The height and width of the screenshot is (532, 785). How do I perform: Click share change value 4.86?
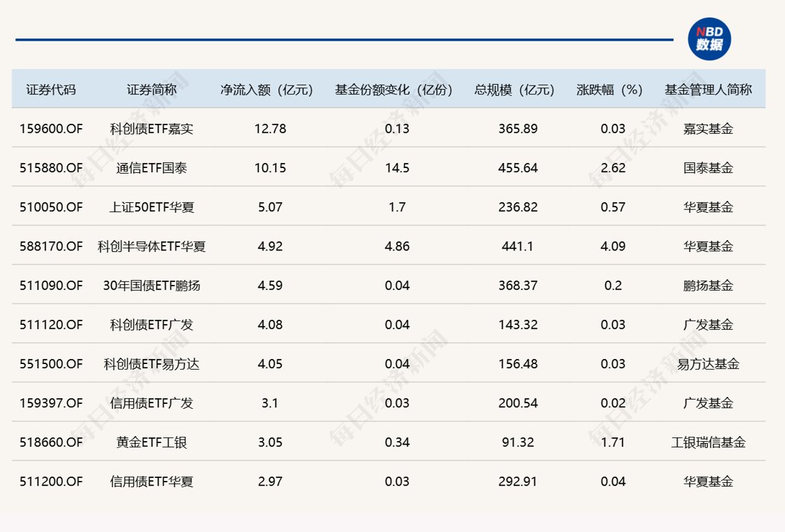pyautogui.click(x=397, y=246)
